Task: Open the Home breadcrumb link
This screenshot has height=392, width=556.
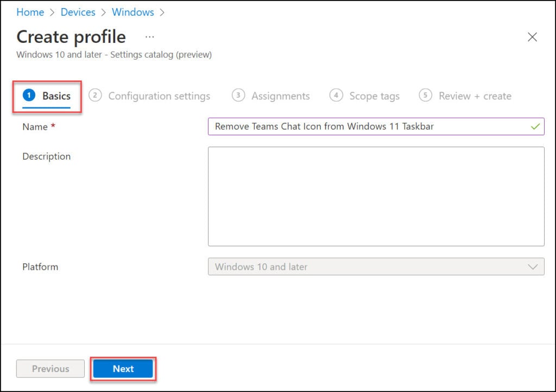Action: point(30,12)
